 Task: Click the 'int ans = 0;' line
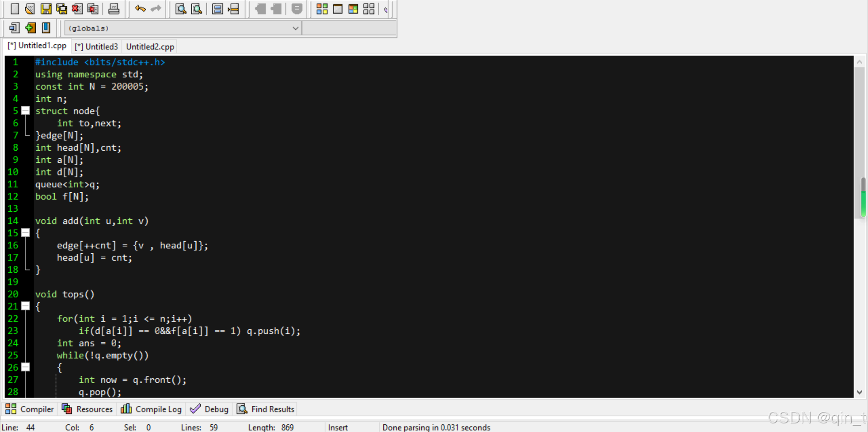(x=89, y=343)
